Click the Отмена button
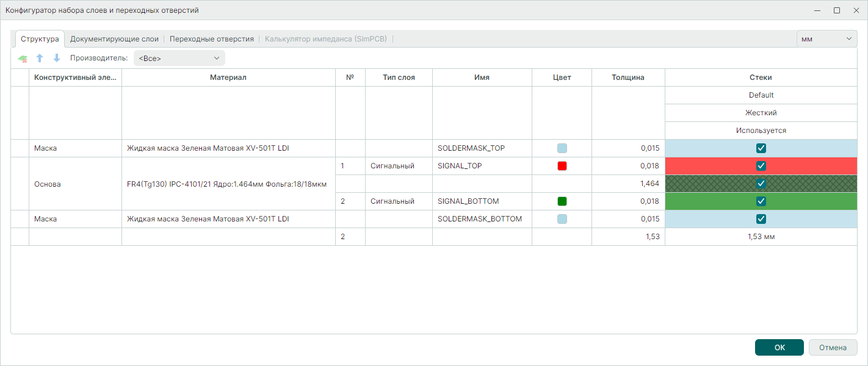868x366 pixels. tap(833, 348)
